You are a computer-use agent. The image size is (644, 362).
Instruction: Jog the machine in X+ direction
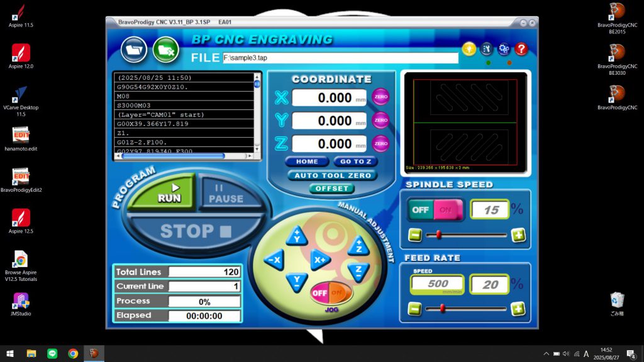320,260
